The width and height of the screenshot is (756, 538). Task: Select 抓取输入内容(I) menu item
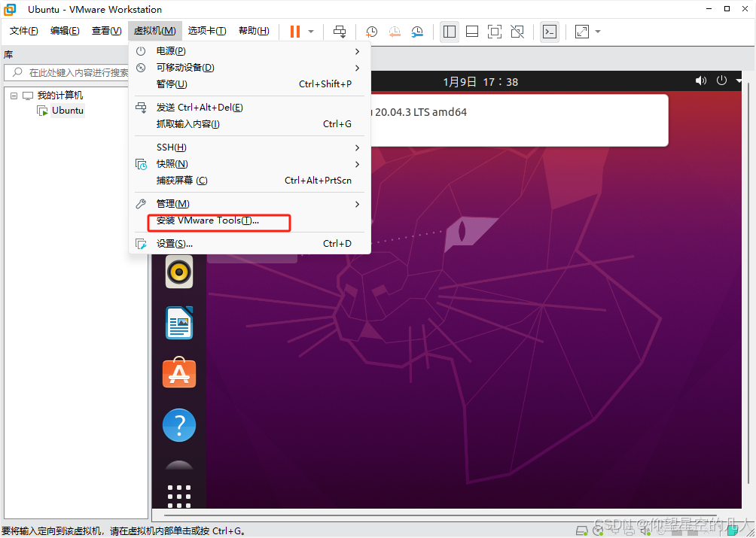point(249,124)
